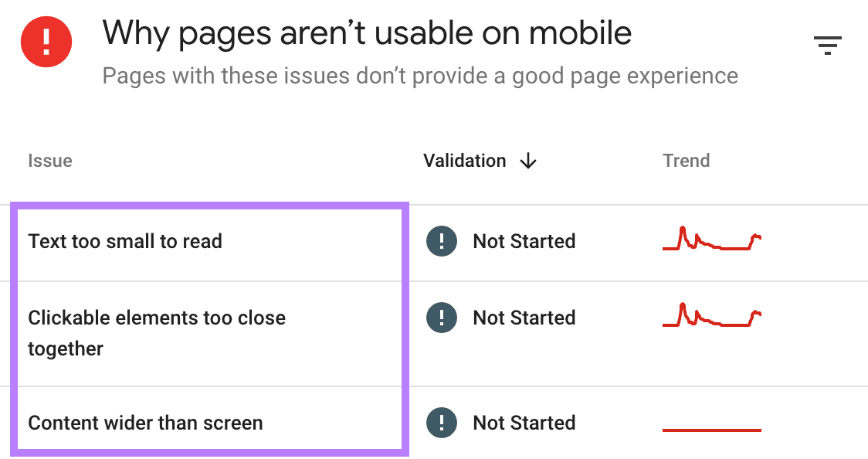Click 'Not Started' beside 'Content wider than screen'

coord(524,423)
